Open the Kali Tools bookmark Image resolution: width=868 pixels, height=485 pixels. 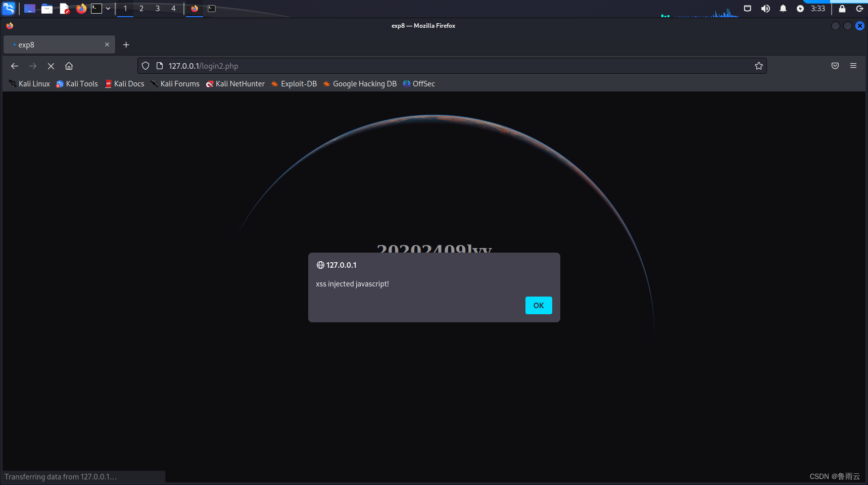77,84
